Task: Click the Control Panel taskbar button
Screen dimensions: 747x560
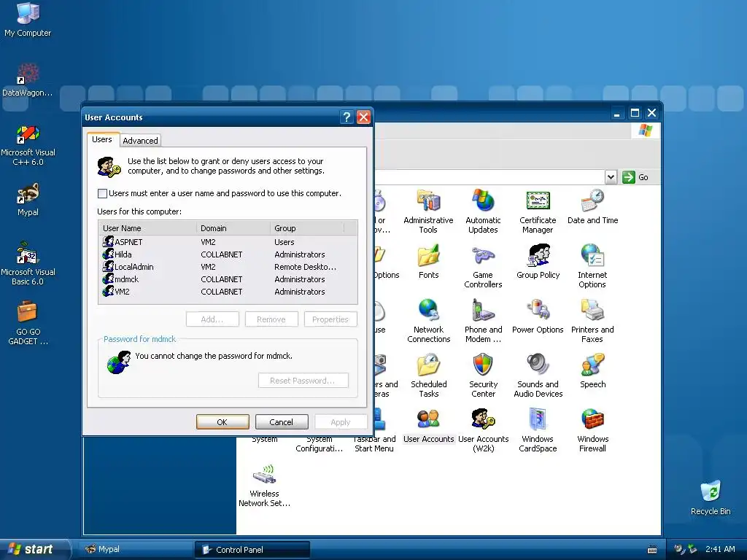Action: (x=252, y=550)
